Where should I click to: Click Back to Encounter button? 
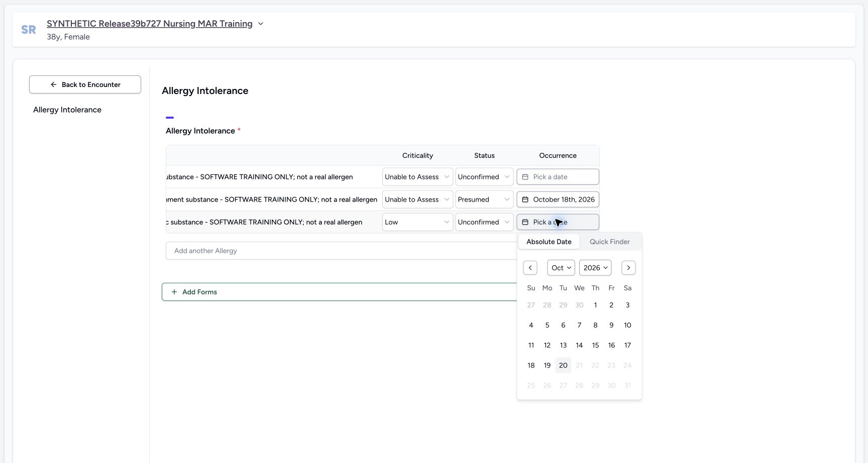85,84
